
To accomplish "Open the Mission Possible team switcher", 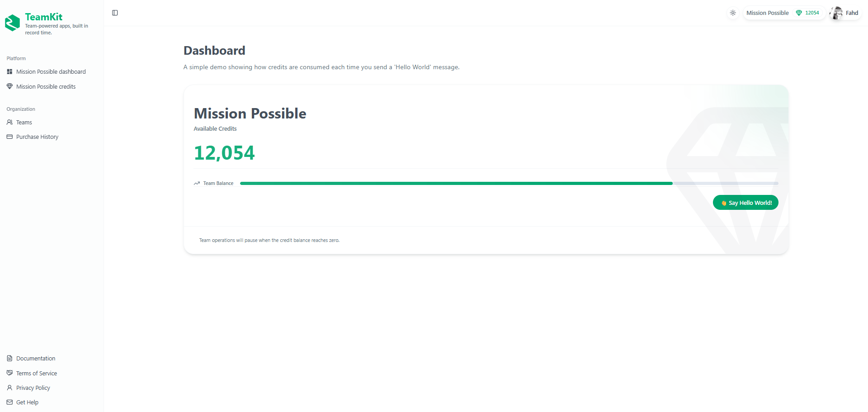I will tap(767, 13).
